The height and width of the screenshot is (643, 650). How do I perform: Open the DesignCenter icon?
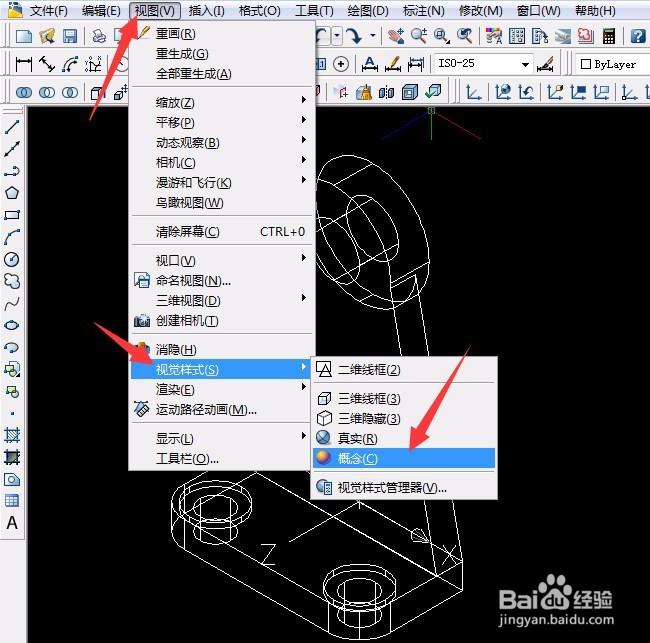tap(517, 36)
